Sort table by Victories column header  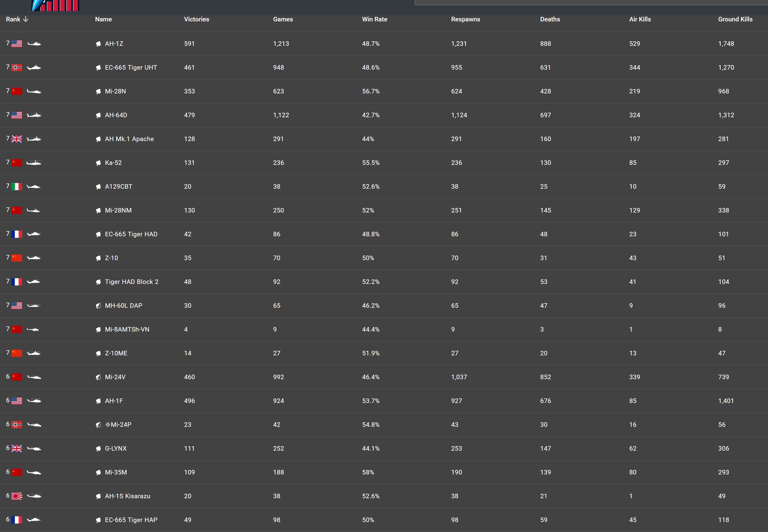click(197, 19)
